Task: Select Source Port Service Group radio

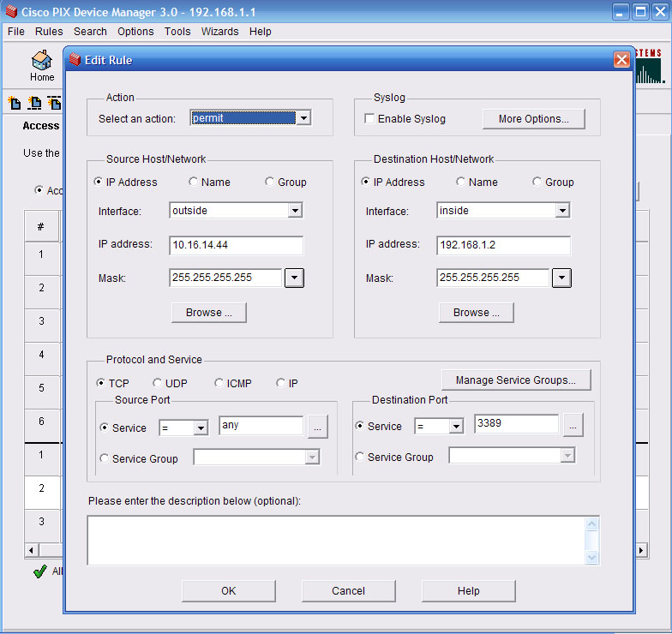Action: click(105, 458)
